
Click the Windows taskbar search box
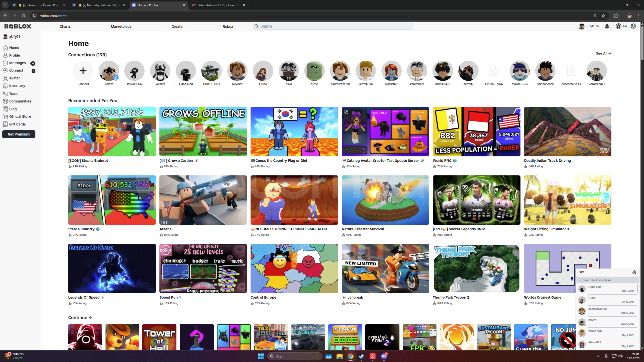click(295, 356)
